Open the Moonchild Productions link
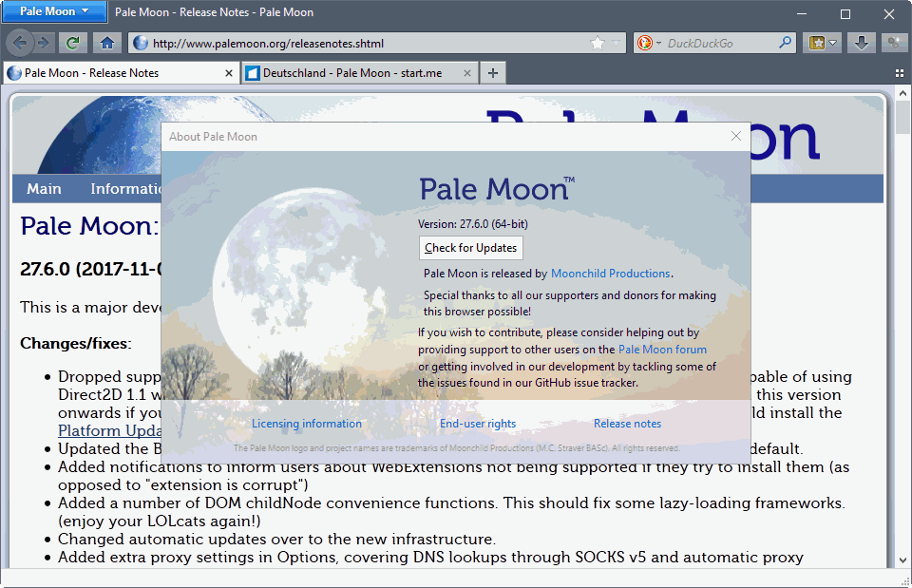Image resolution: width=912 pixels, height=588 pixels. click(x=610, y=274)
